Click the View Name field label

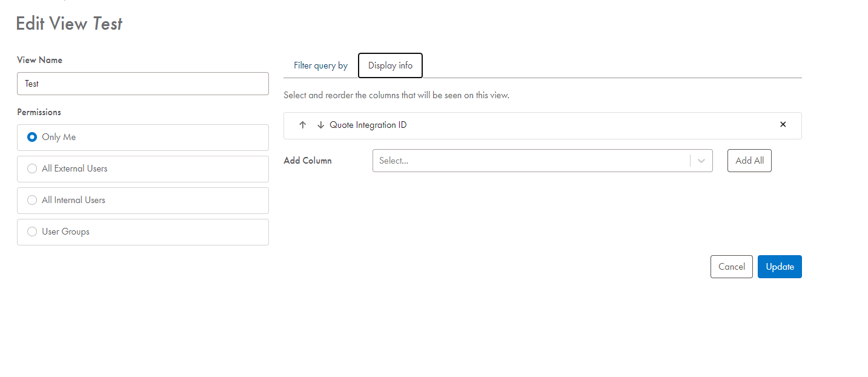[39, 60]
